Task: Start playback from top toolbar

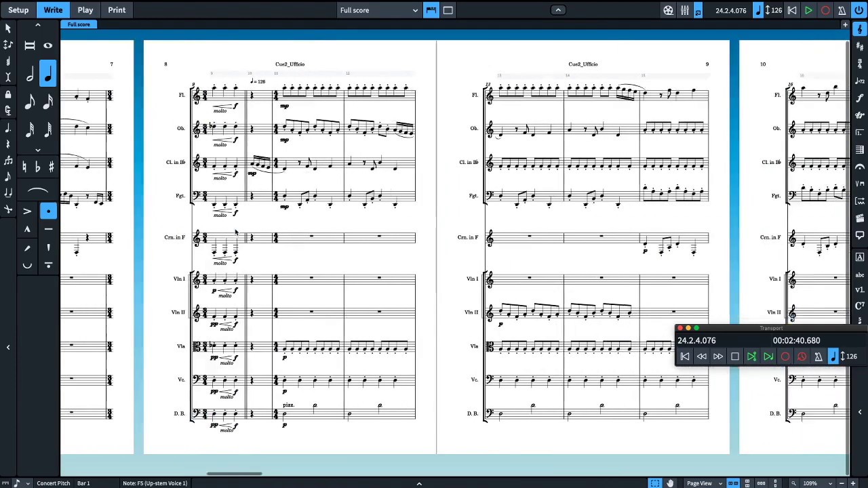Action: click(808, 10)
